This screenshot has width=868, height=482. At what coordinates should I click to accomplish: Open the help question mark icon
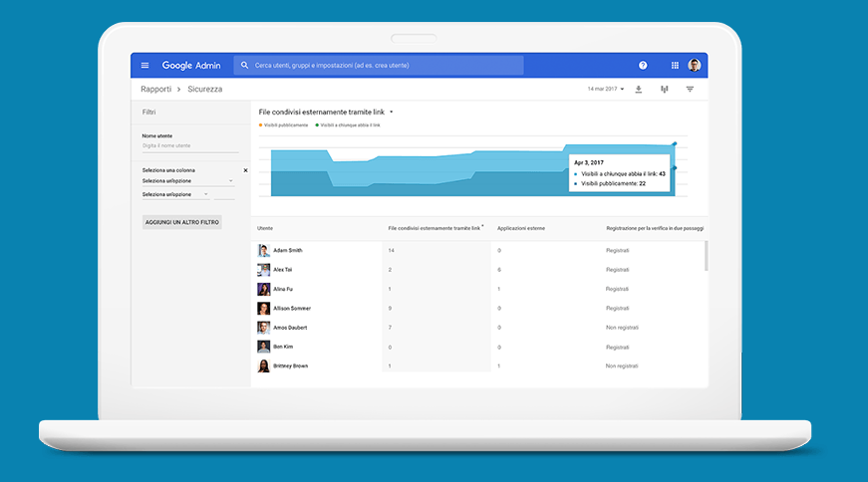click(x=643, y=66)
